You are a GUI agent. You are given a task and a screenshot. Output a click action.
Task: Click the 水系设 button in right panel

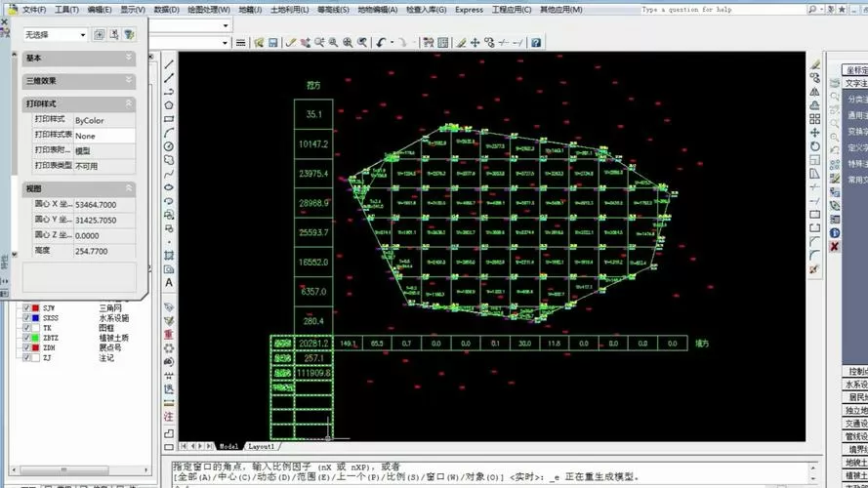click(856, 384)
